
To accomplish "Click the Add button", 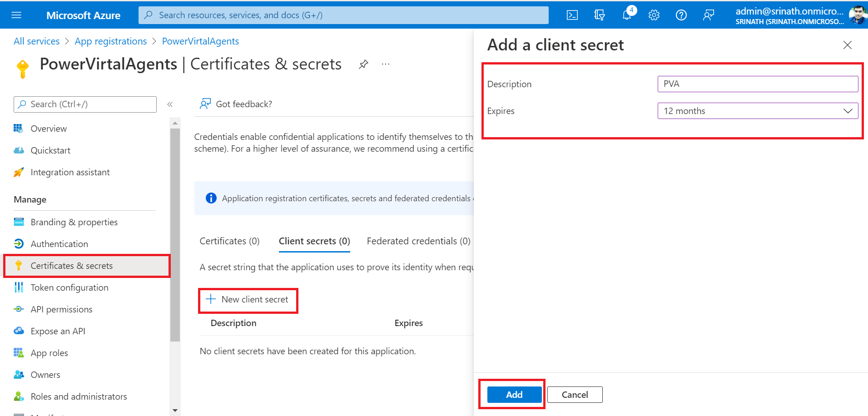I will click(x=514, y=395).
